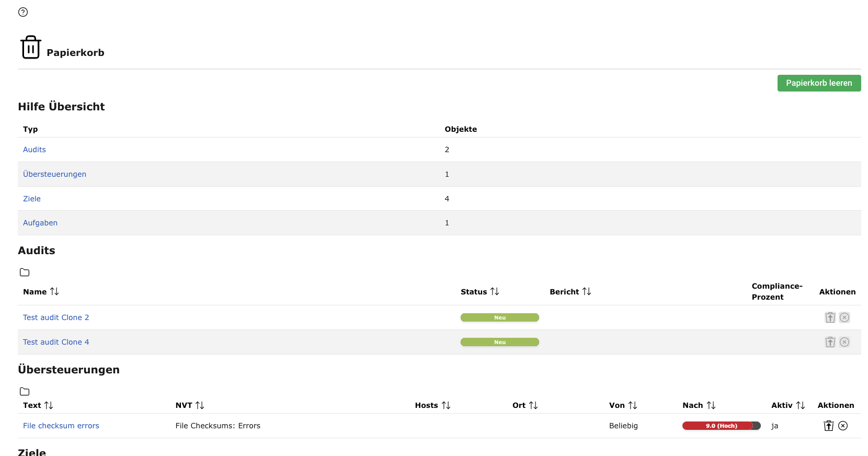Permanently delete Test audit Clone 4
The width and height of the screenshot is (868, 456).
tap(844, 342)
